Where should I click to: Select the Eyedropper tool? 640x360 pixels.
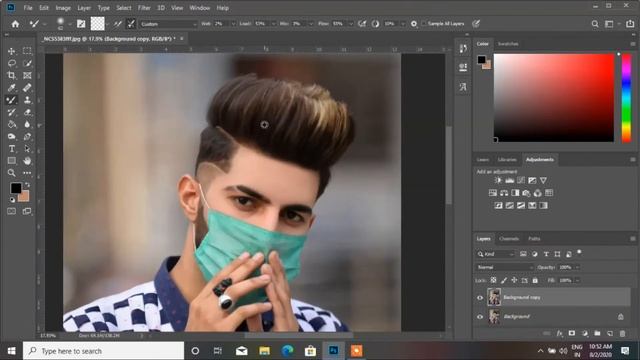click(11, 88)
